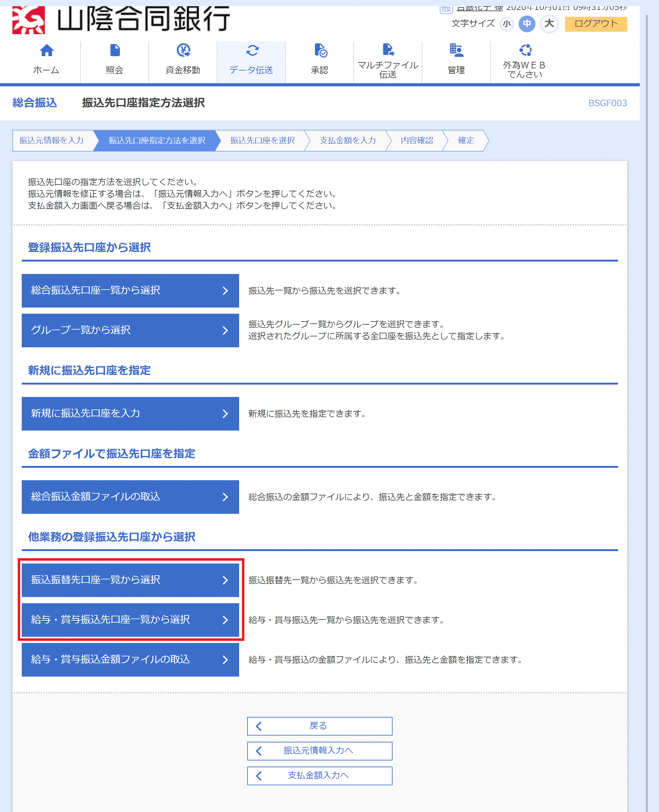
Task: Click the 総合振込 page title
Action: tap(34, 103)
